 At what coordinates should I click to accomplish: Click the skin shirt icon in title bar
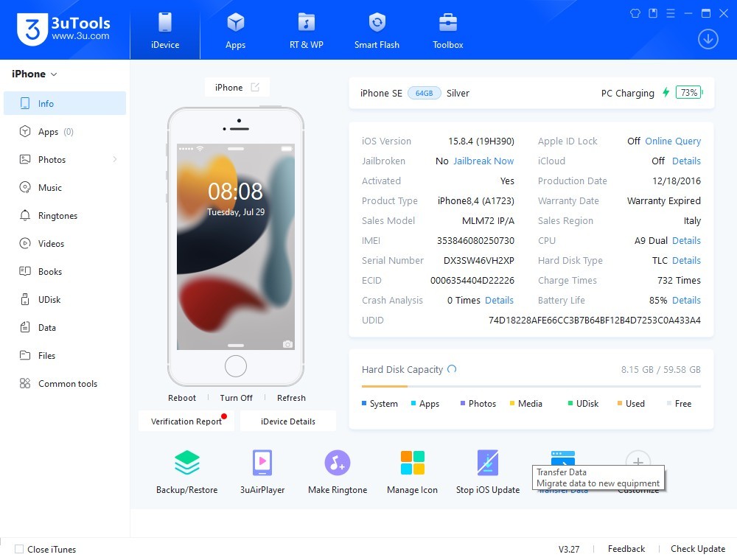pyautogui.click(x=635, y=13)
